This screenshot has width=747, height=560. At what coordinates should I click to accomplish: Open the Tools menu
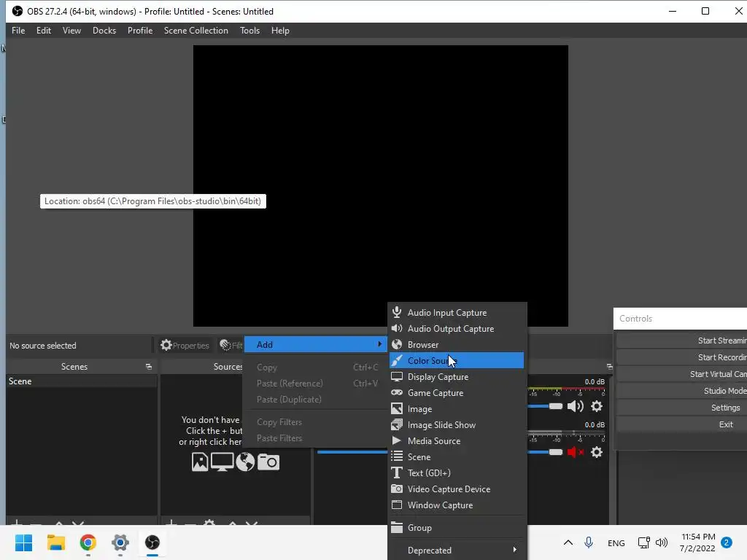[249, 31]
